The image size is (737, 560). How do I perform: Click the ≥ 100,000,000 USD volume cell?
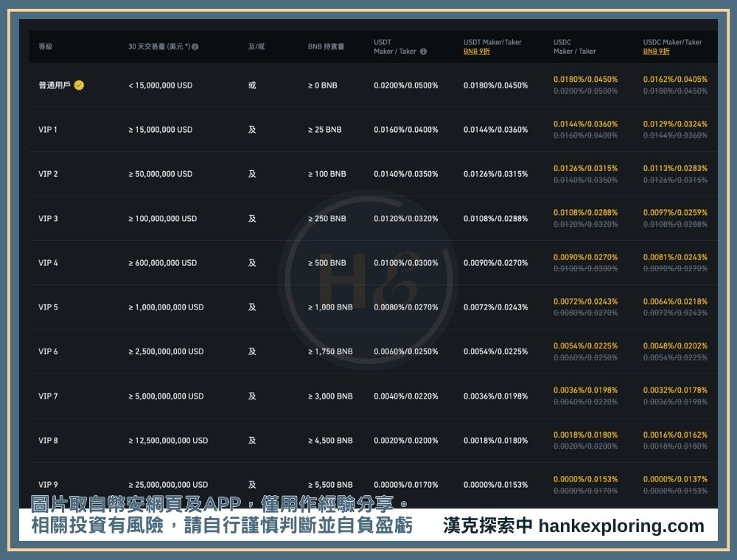click(163, 218)
